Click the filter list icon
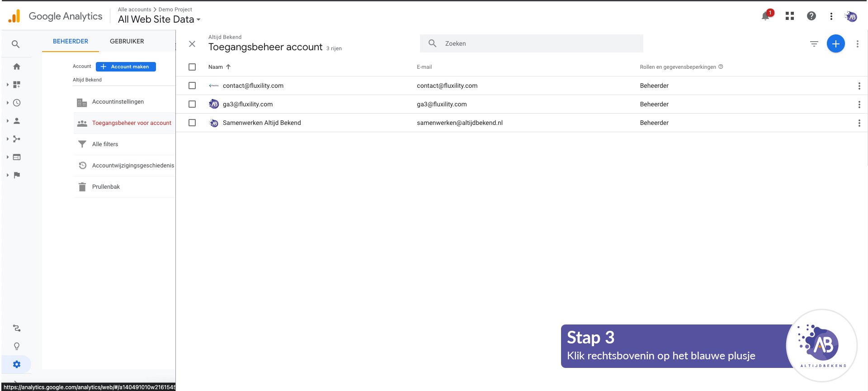Viewport: 868px width, 391px height. tap(814, 44)
